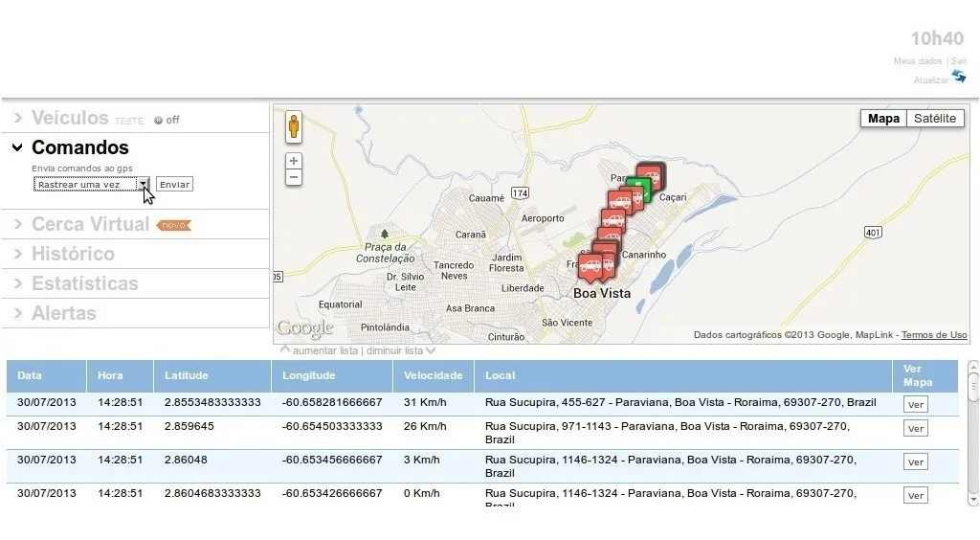The height and width of the screenshot is (540, 980).
Task: Click Ver button for Rua Sucupira 971-1143 row
Action: [x=916, y=429]
